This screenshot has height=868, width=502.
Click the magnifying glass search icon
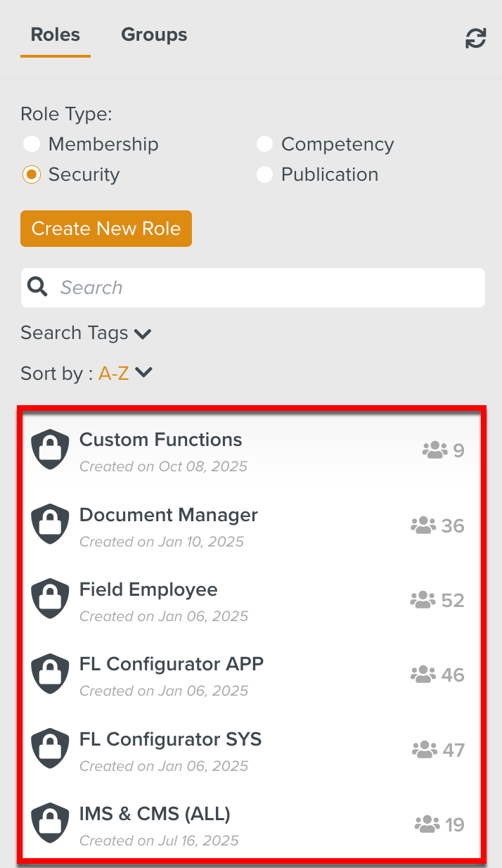point(37,287)
